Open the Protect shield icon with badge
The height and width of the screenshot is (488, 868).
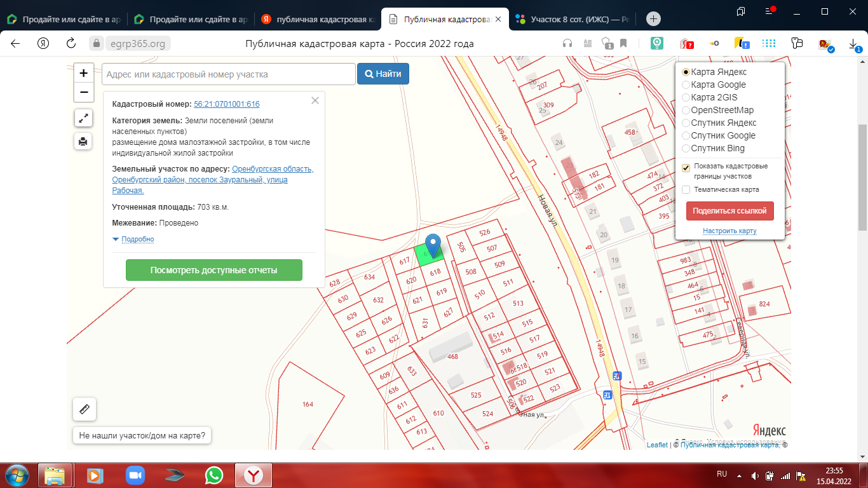click(607, 43)
